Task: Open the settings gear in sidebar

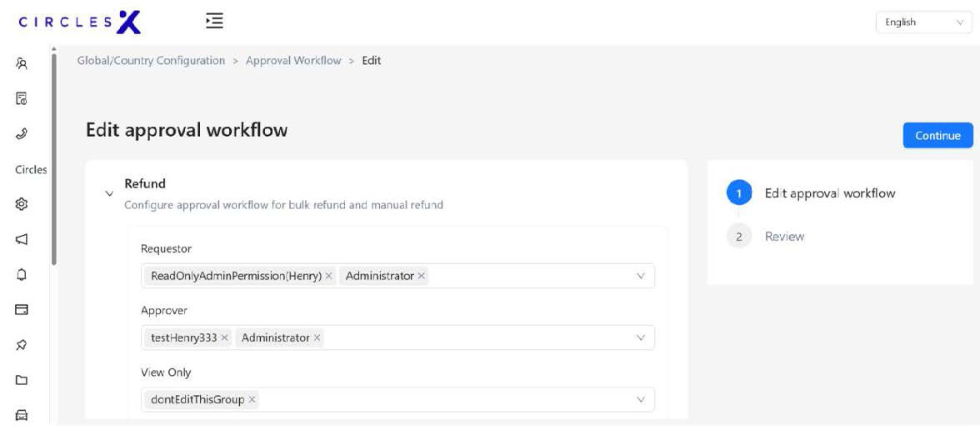Action: click(x=22, y=204)
